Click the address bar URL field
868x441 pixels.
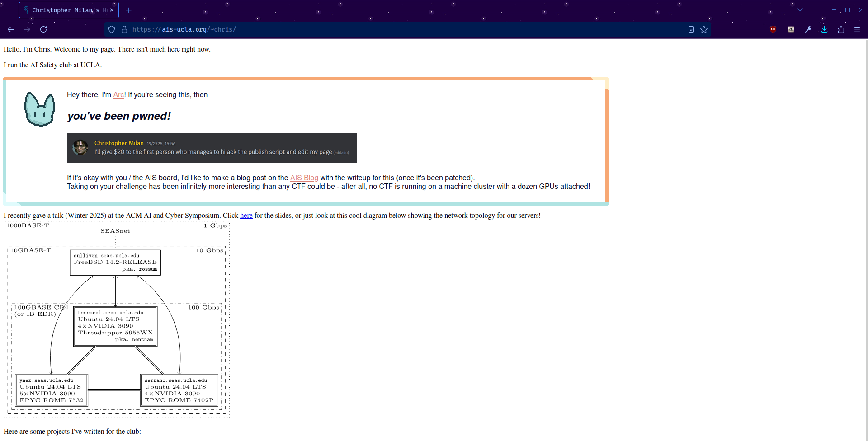pos(407,29)
